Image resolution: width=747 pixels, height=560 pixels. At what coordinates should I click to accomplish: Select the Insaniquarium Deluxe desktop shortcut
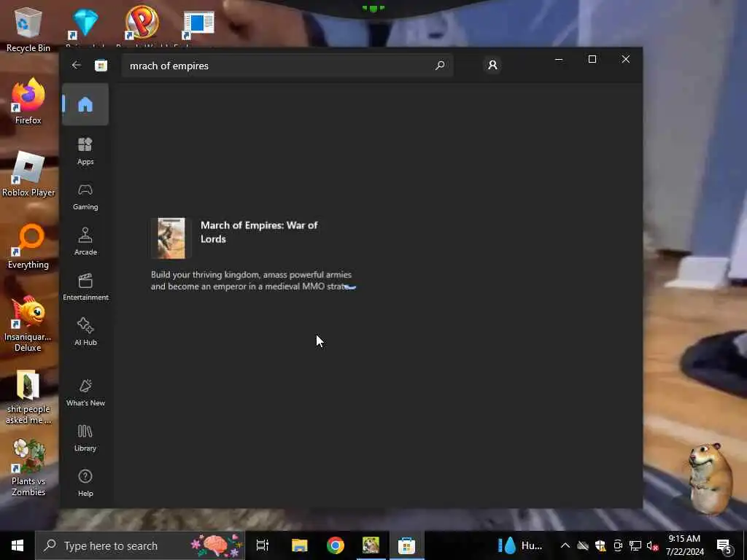(x=28, y=324)
